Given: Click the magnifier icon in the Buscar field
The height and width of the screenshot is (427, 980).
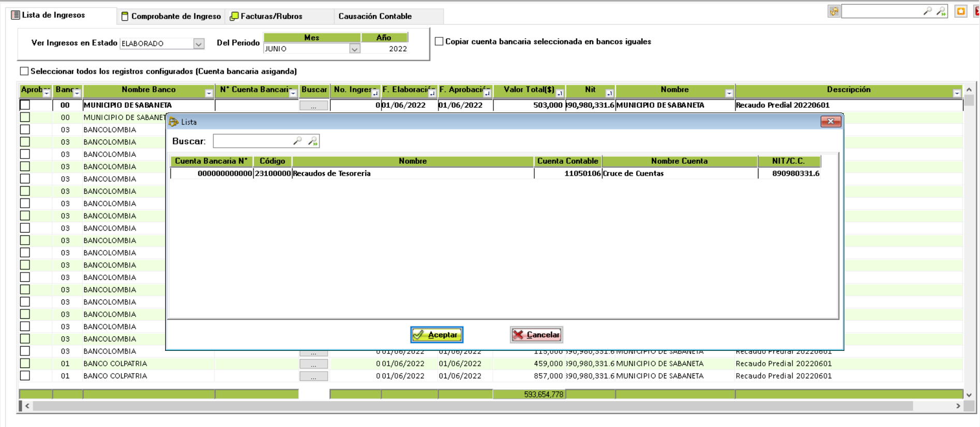Looking at the screenshot, I should pos(297,141).
